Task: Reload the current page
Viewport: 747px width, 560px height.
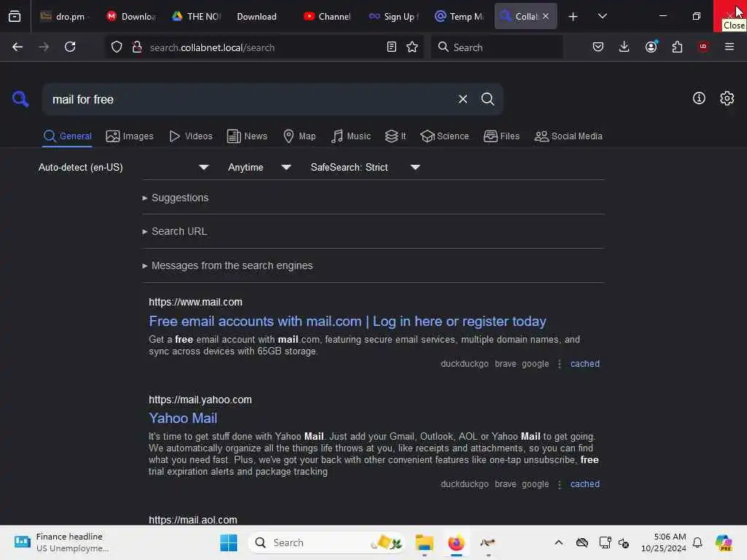Action: 70,47
